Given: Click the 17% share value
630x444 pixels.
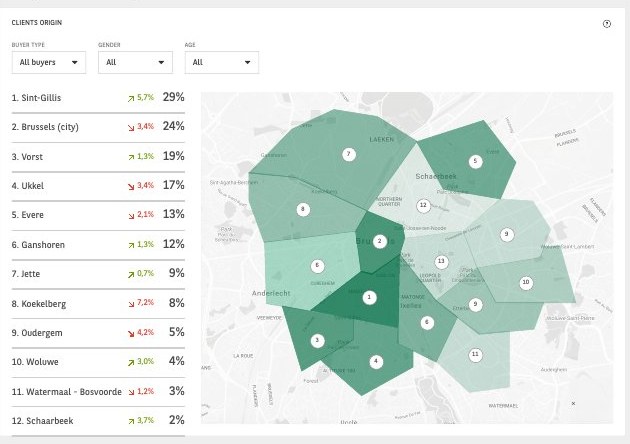Looking at the screenshot, I should tap(174, 185).
